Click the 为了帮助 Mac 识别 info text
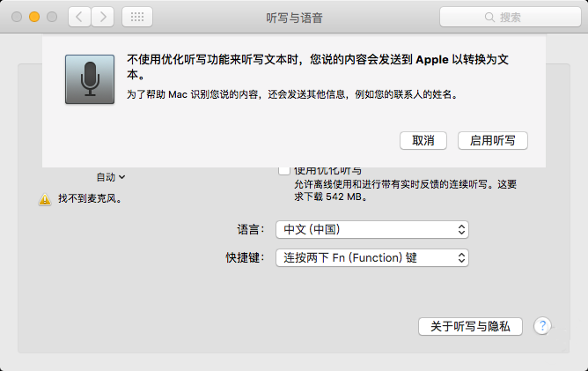Image resolution: width=588 pixels, height=371 pixels. 292,94
